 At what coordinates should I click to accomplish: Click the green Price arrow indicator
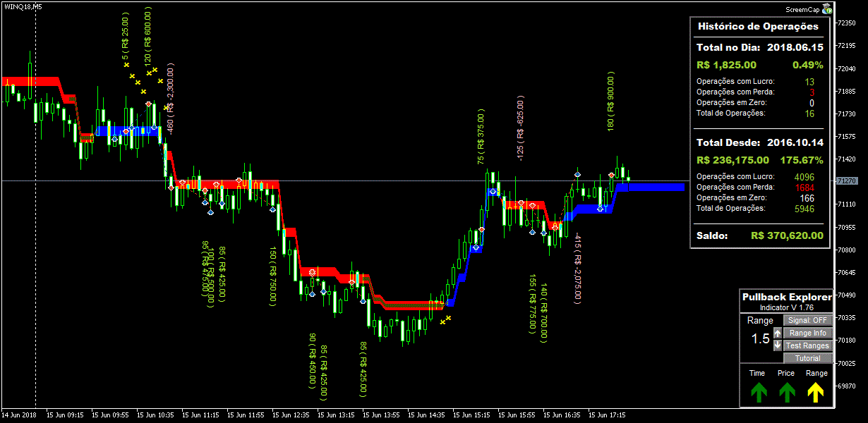pos(787,391)
